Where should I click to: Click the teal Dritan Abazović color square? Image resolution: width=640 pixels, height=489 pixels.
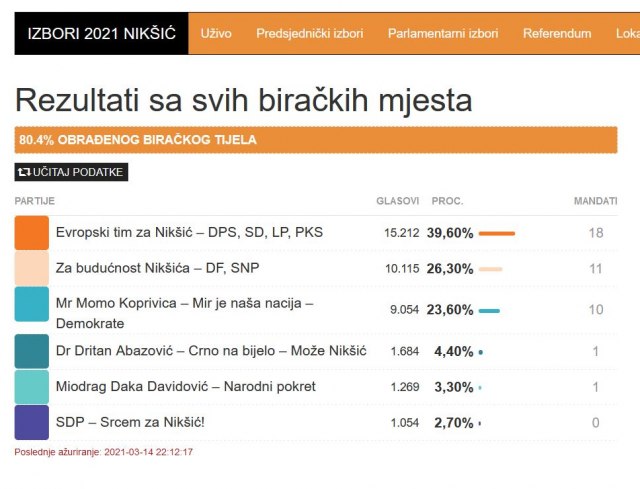coord(31,351)
